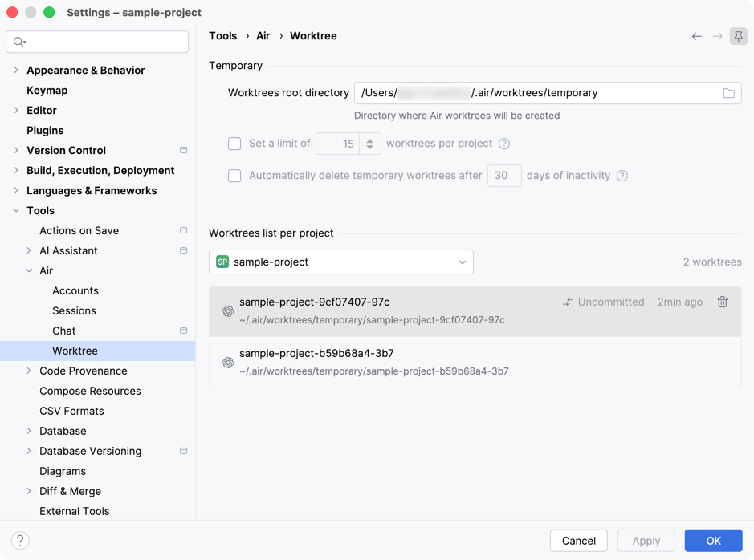The image size is (754, 560).
Task: Open Accounts settings page
Action: (x=75, y=291)
